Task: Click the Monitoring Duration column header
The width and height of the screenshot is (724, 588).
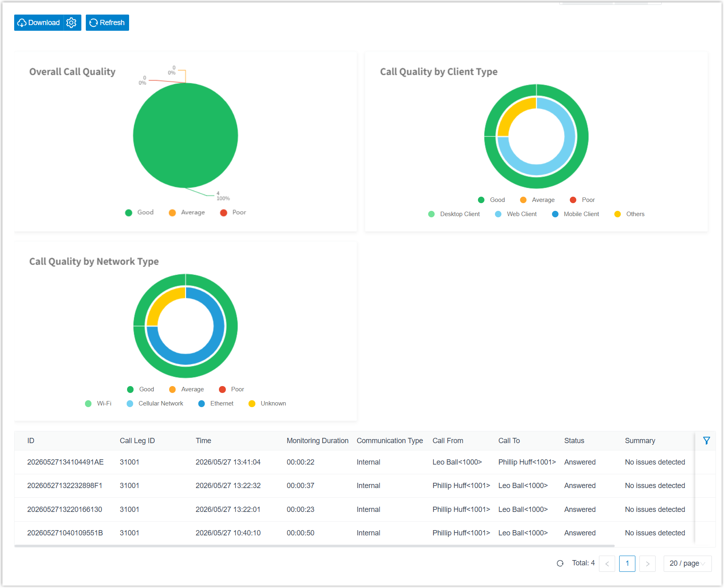Action: point(318,441)
